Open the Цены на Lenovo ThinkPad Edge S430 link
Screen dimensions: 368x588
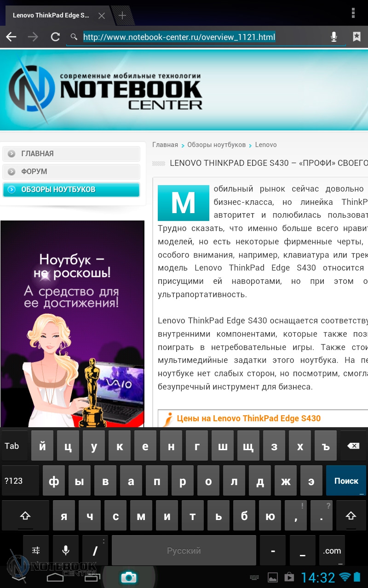248,418
